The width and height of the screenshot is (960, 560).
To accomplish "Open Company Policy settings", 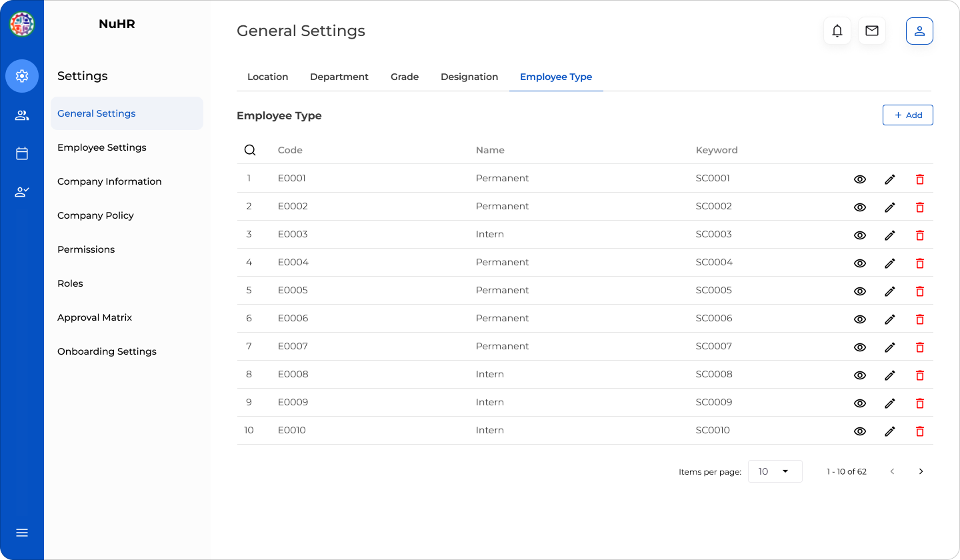I will (x=95, y=215).
